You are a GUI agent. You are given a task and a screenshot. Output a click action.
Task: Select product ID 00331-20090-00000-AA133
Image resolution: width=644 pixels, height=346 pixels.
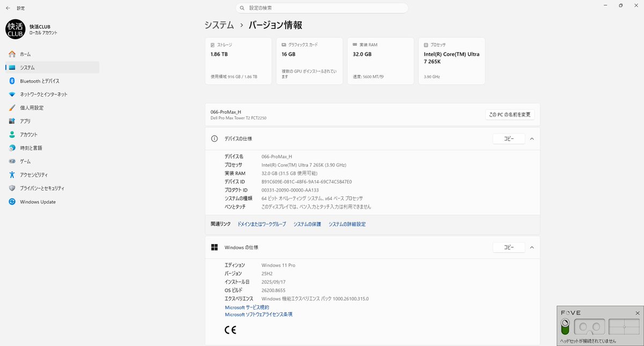290,190
